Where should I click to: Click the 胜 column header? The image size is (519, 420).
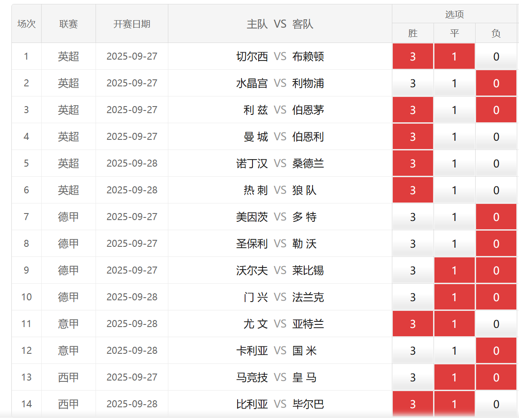(x=412, y=33)
